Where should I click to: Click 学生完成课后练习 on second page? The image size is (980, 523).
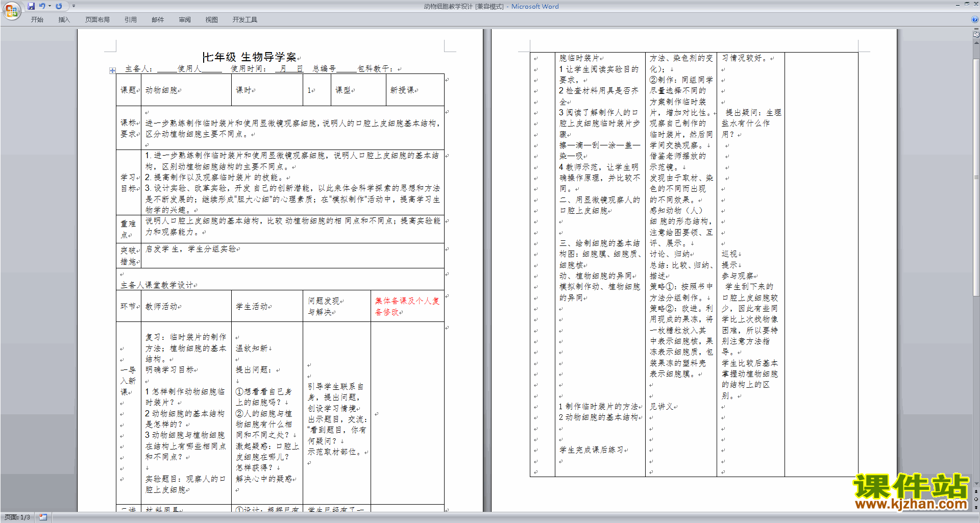click(592, 450)
